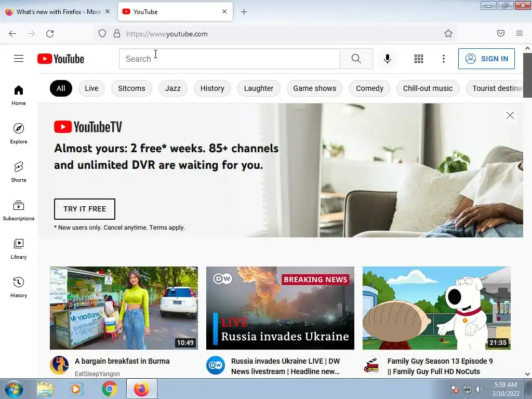This screenshot has height=399, width=532.
Task: Click the YouTube logo
Action: 61,59
